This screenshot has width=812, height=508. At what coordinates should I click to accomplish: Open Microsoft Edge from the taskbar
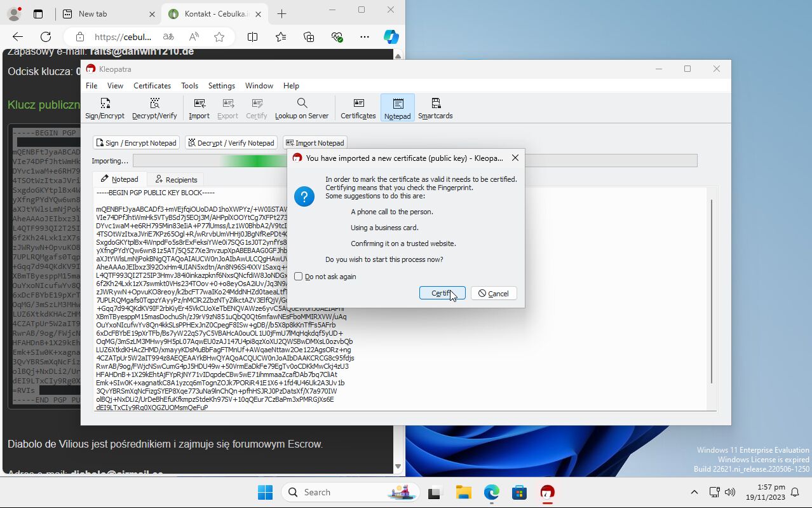pyautogui.click(x=491, y=492)
